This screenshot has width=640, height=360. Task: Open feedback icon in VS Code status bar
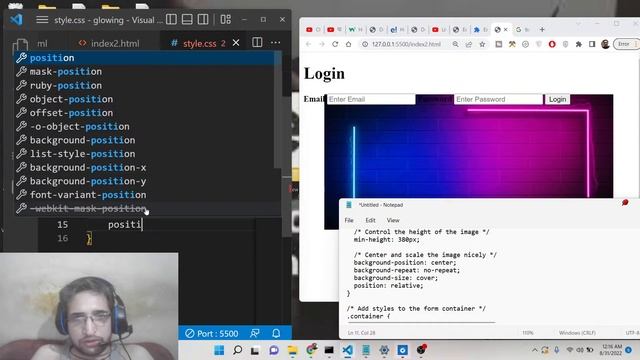click(x=255, y=333)
